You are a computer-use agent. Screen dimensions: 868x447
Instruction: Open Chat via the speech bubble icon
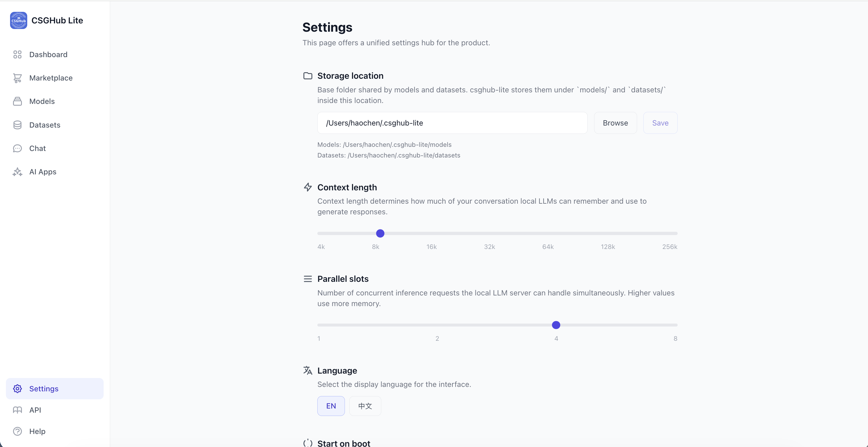click(17, 149)
